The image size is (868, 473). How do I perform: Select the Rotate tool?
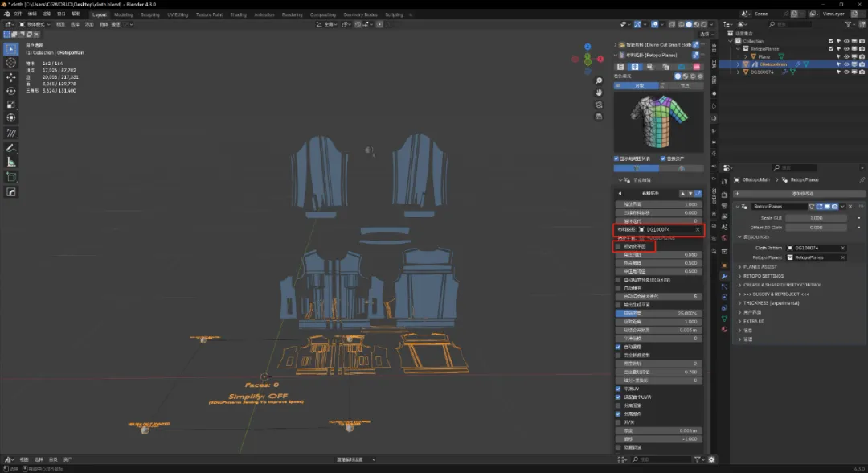click(11, 91)
